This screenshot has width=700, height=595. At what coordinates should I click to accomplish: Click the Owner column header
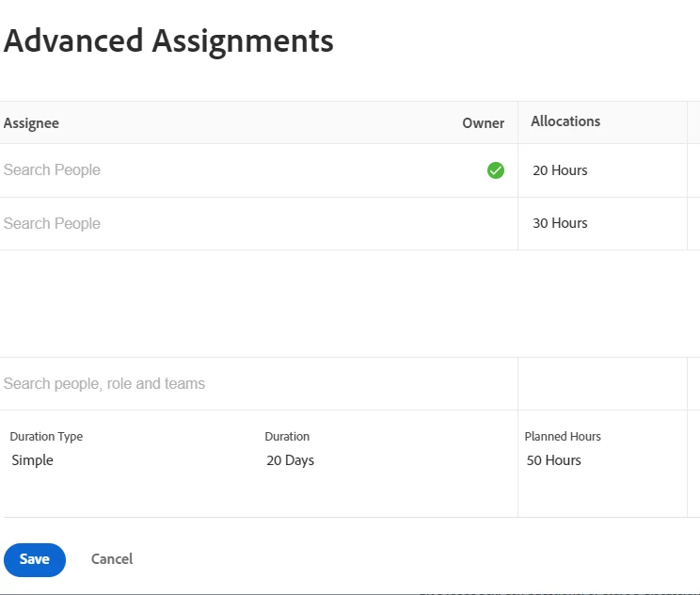(484, 123)
